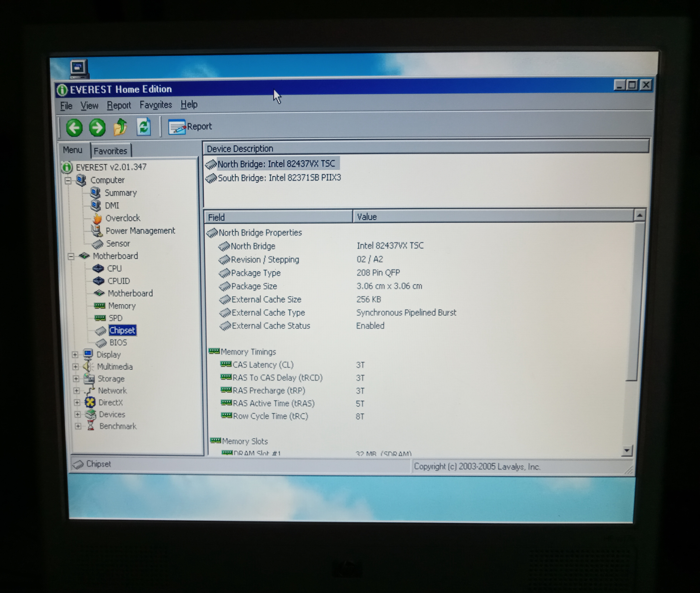Collapse the Computer tree node
This screenshot has width=700, height=593.
(68, 181)
